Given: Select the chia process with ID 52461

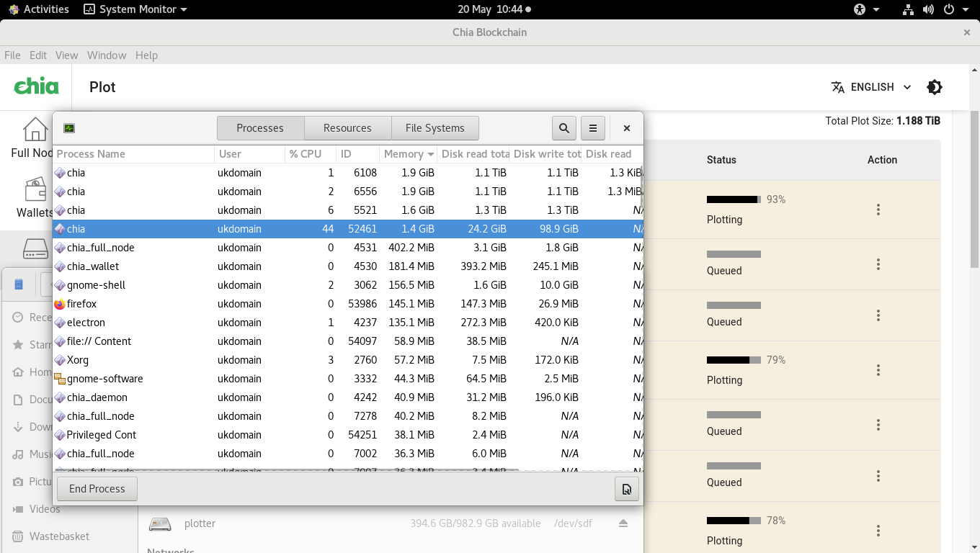Looking at the screenshot, I should [348, 229].
